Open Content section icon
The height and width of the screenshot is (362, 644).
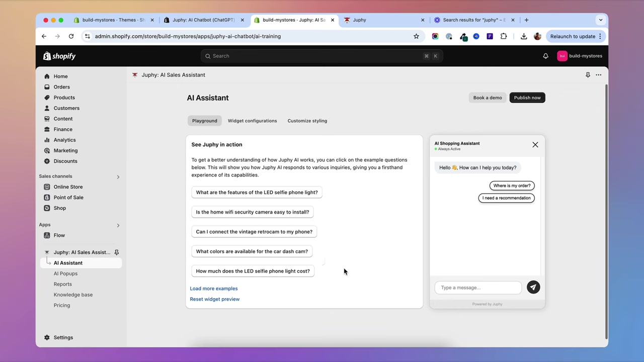tap(47, 119)
